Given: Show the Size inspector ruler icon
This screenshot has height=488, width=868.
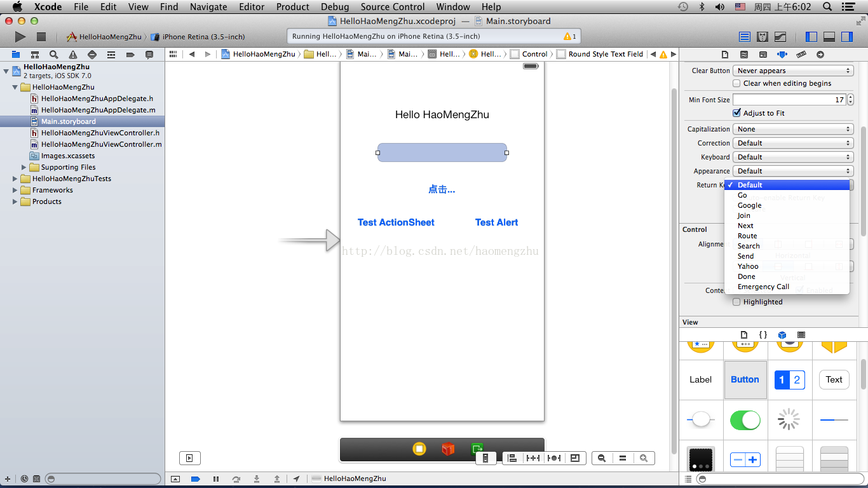Looking at the screenshot, I should (801, 55).
